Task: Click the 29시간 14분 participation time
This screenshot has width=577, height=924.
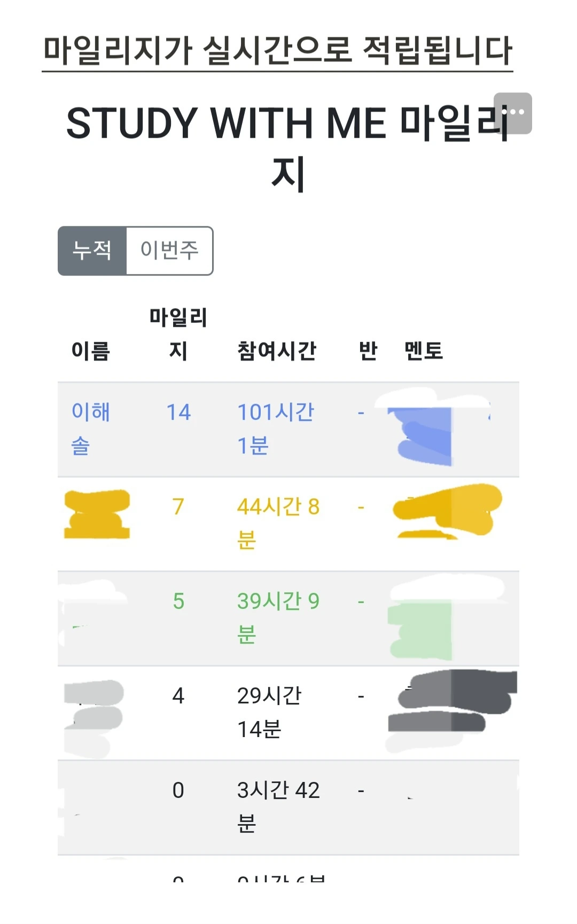Action: coord(269,712)
